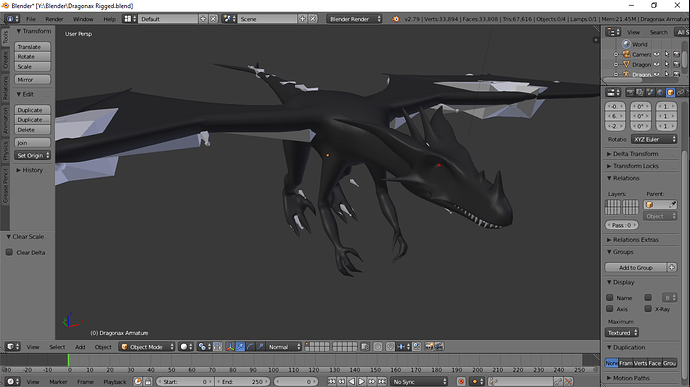Open the Object properties tab icon

coord(671,92)
